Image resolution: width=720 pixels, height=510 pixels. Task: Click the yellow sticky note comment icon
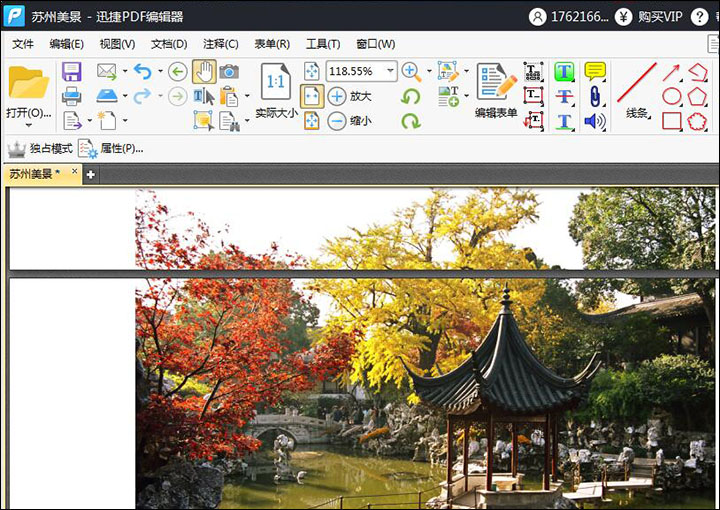pyautogui.click(x=595, y=72)
